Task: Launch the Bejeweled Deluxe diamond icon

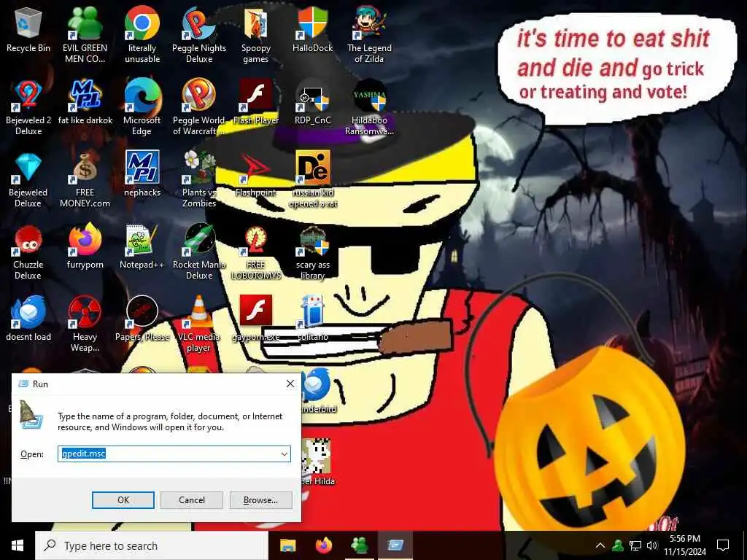Action: (x=28, y=180)
